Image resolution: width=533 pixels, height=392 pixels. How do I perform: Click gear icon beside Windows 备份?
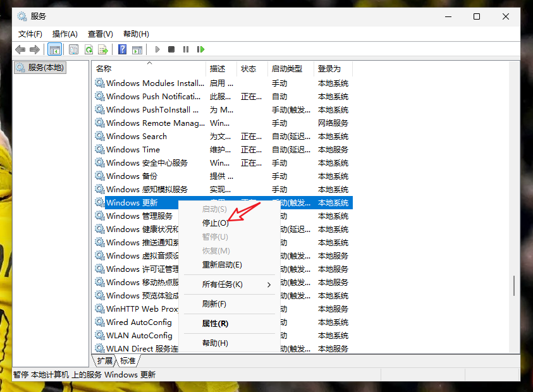[x=100, y=176]
